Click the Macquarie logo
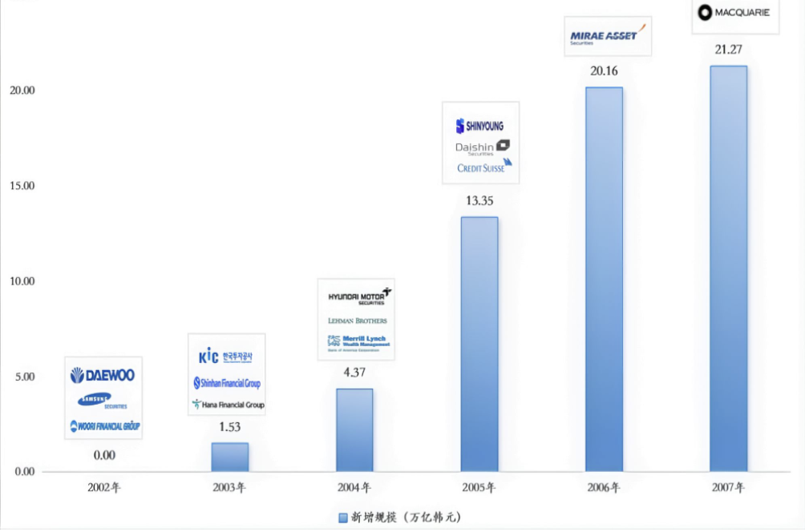This screenshot has height=532, width=805. click(734, 12)
